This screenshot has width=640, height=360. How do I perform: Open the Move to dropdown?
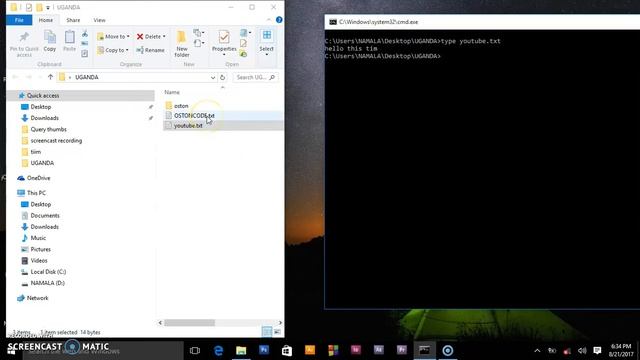pyautogui.click(x=113, y=36)
